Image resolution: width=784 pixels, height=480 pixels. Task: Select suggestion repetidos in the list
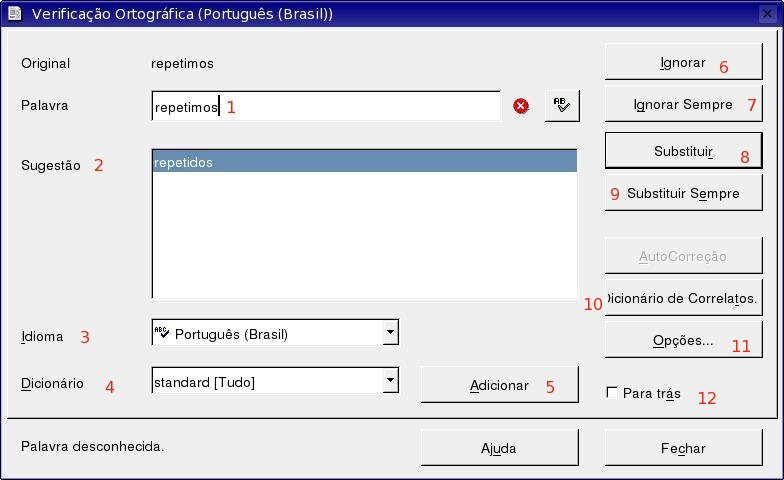point(364,162)
